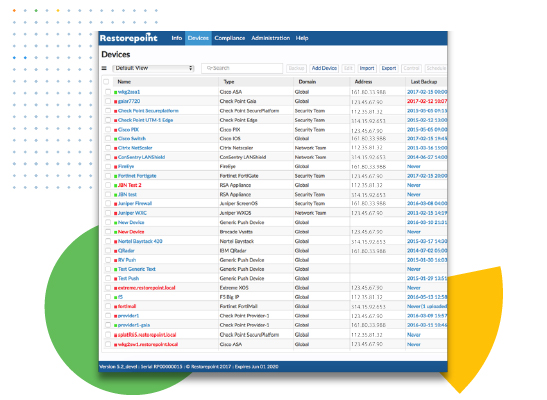Tick the FireEye row checkbox
The width and height of the screenshot is (547, 400).
pyautogui.click(x=108, y=167)
